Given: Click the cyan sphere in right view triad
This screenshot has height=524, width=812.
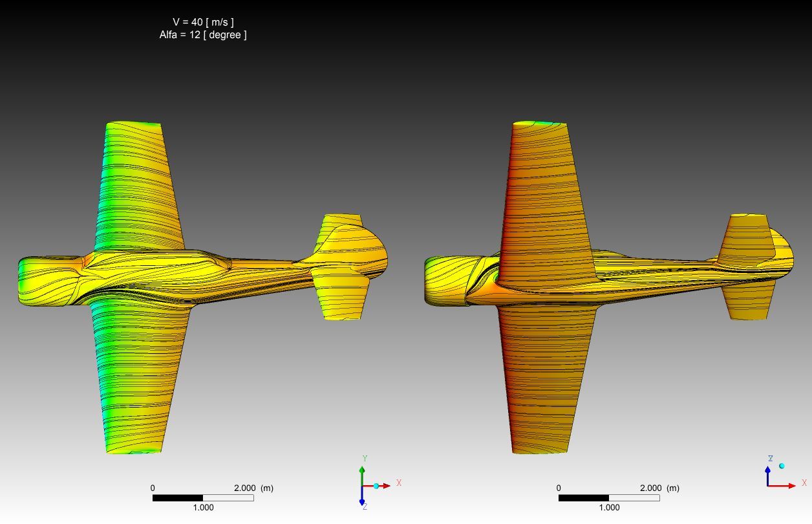Looking at the screenshot, I should (x=782, y=466).
